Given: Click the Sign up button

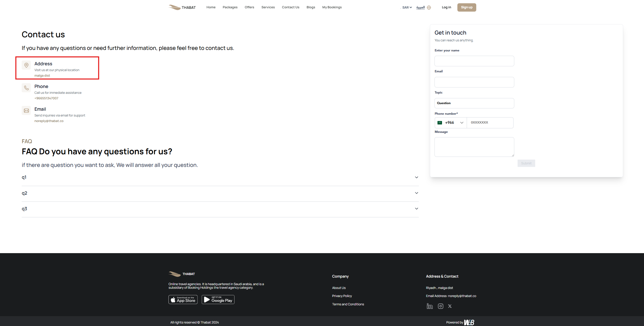Looking at the screenshot, I should pyautogui.click(x=466, y=7).
